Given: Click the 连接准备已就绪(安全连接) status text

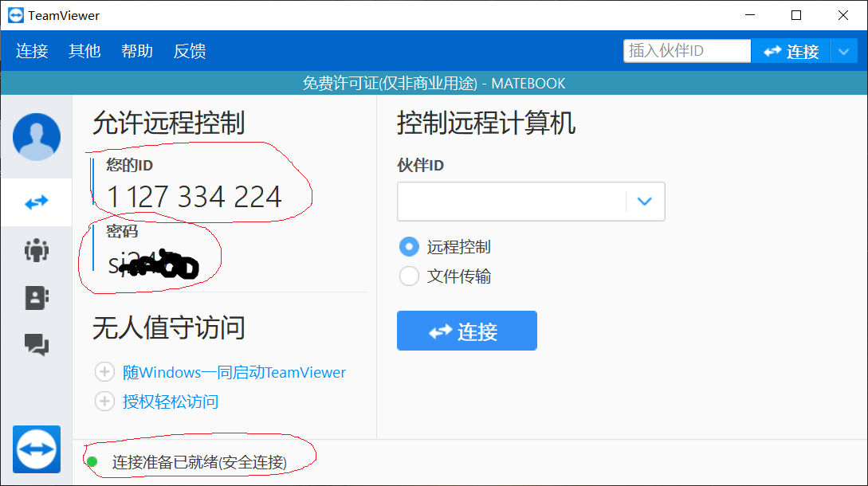Looking at the screenshot, I should [199, 462].
